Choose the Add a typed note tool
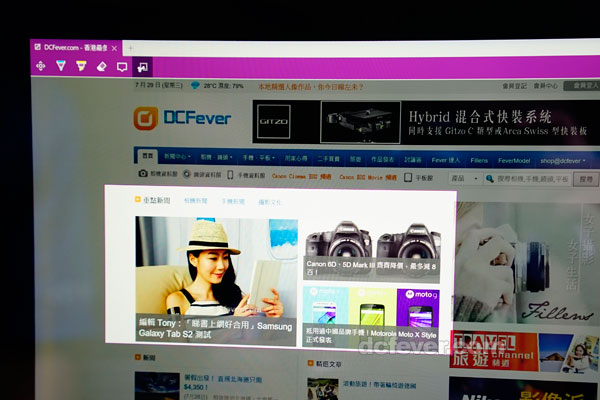Viewport: 600px width, 400px height. tap(122, 67)
